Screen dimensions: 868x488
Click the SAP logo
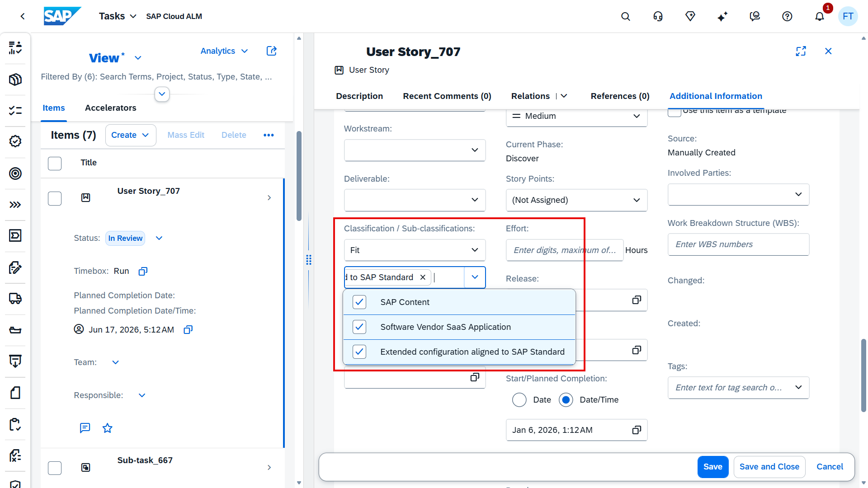(62, 16)
